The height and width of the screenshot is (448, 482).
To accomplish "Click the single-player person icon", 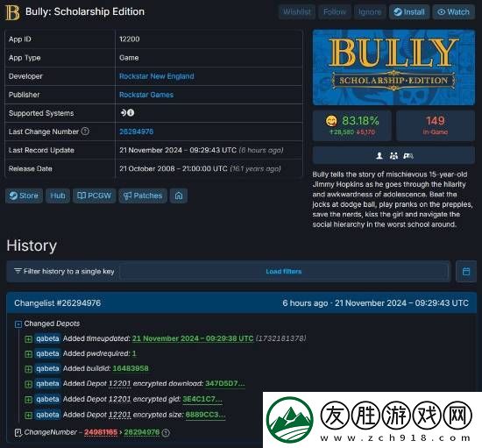I will pos(379,156).
